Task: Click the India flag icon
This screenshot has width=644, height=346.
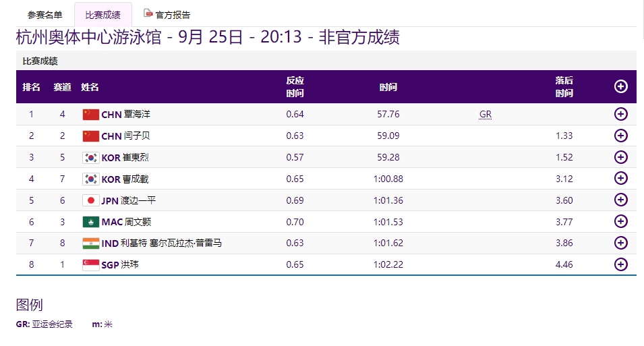Action: click(x=90, y=243)
